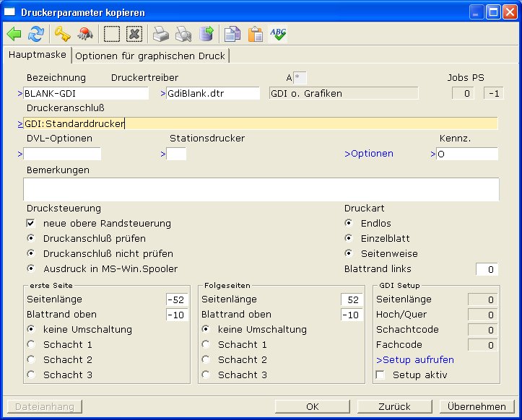Click the '>Setup aufrufen' link
522x420 pixels.
415,360
